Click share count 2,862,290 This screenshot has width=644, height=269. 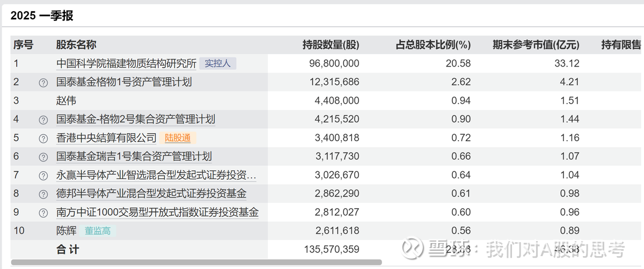point(336,194)
